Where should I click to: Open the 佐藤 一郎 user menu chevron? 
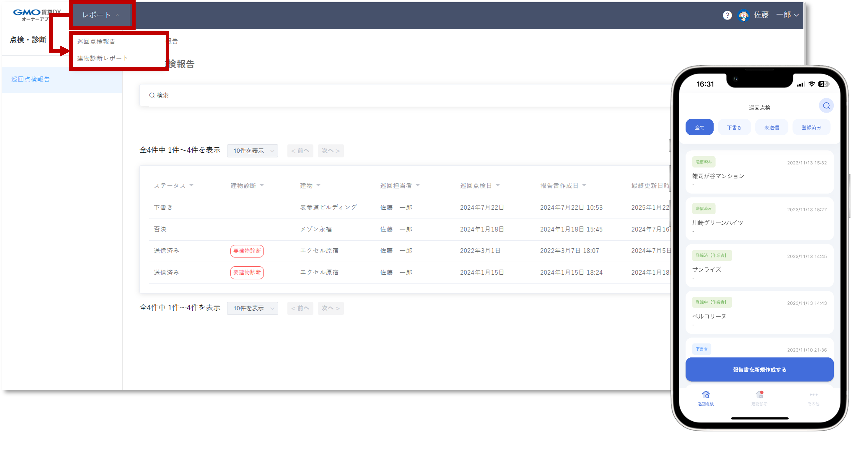[x=796, y=15]
